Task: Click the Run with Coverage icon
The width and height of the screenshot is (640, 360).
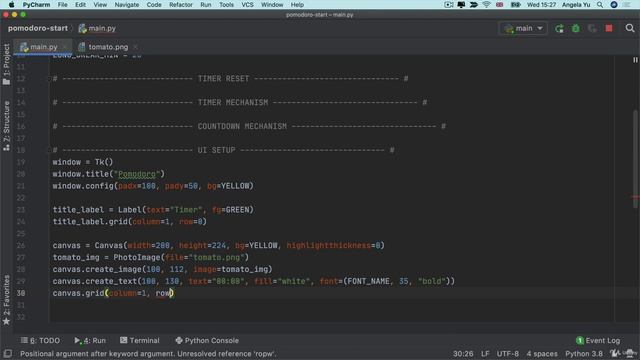Action: (x=592, y=29)
